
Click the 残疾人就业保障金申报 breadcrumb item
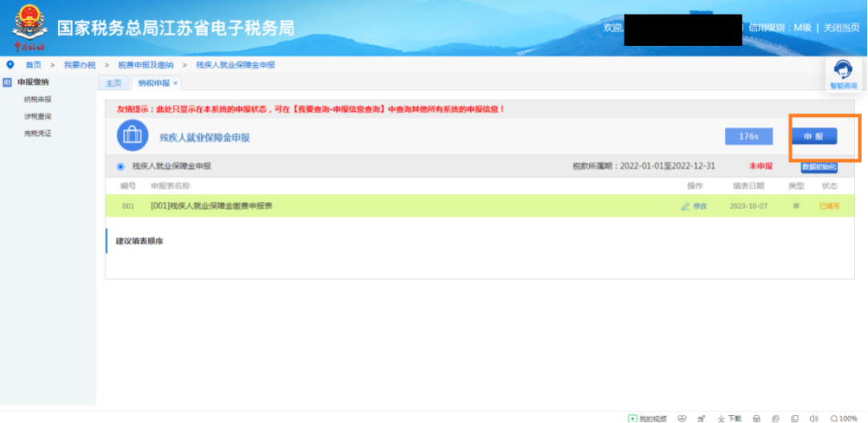pos(235,65)
